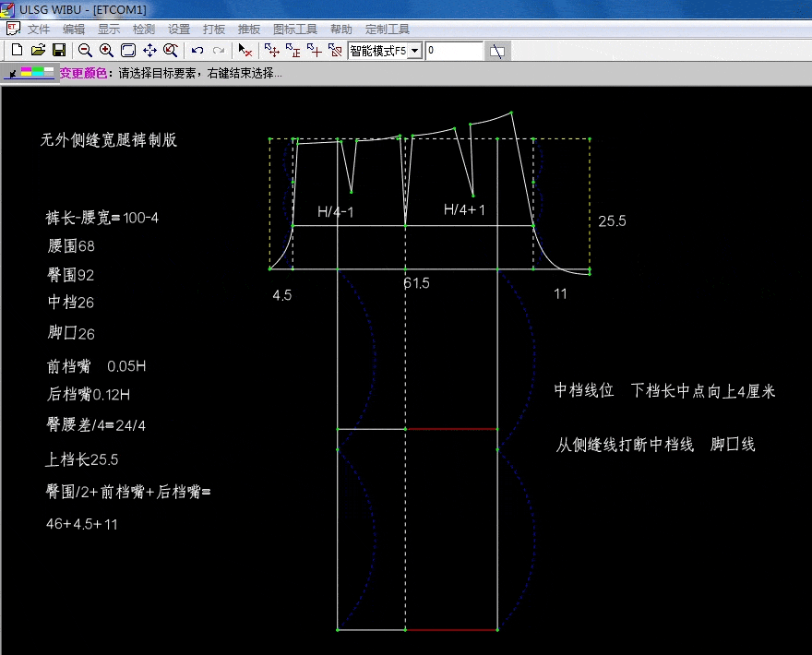Click the color palette swatch in the status bar
Screen dimensions: 812x655
pyautogui.click(x=37, y=72)
